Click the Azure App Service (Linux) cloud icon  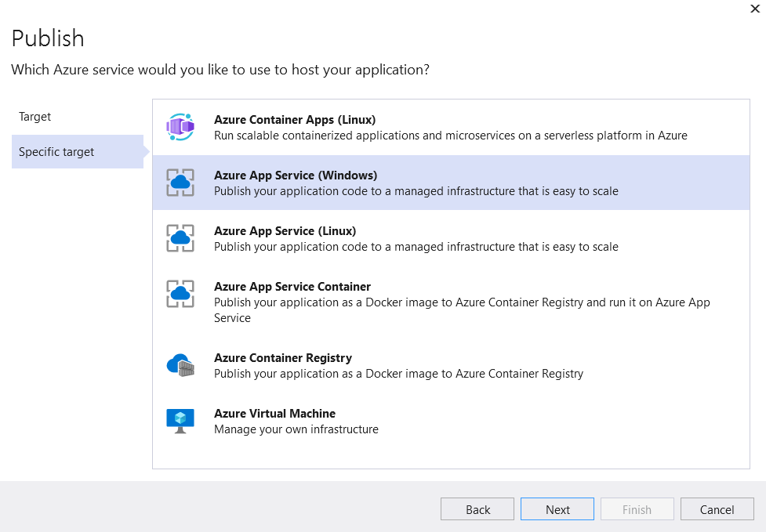(x=180, y=238)
